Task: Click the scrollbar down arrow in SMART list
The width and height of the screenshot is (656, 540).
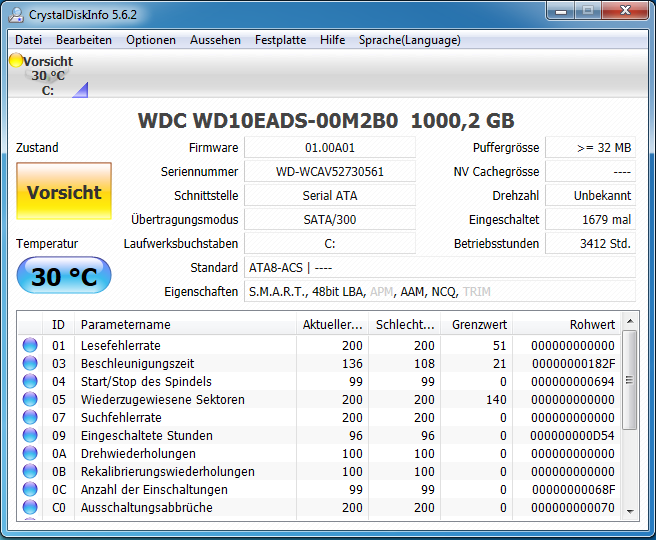Action: click(x=630, y=511)
